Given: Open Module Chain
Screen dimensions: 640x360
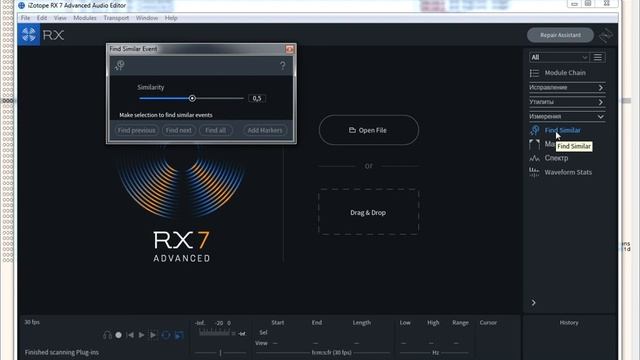Looking at the screenshot, I should point(565,73).
